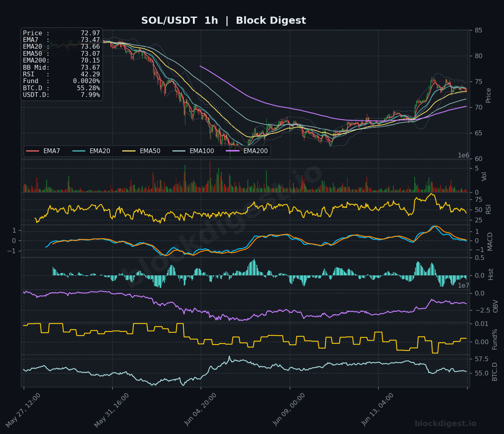Click the EMA200 value 70.15 row

tap(62, 61)
